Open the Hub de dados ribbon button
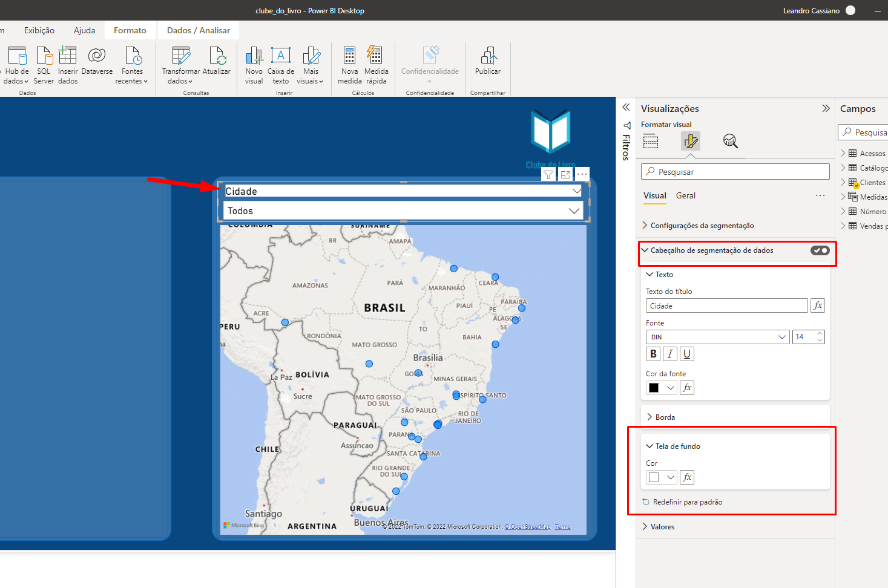 [16, 65]
